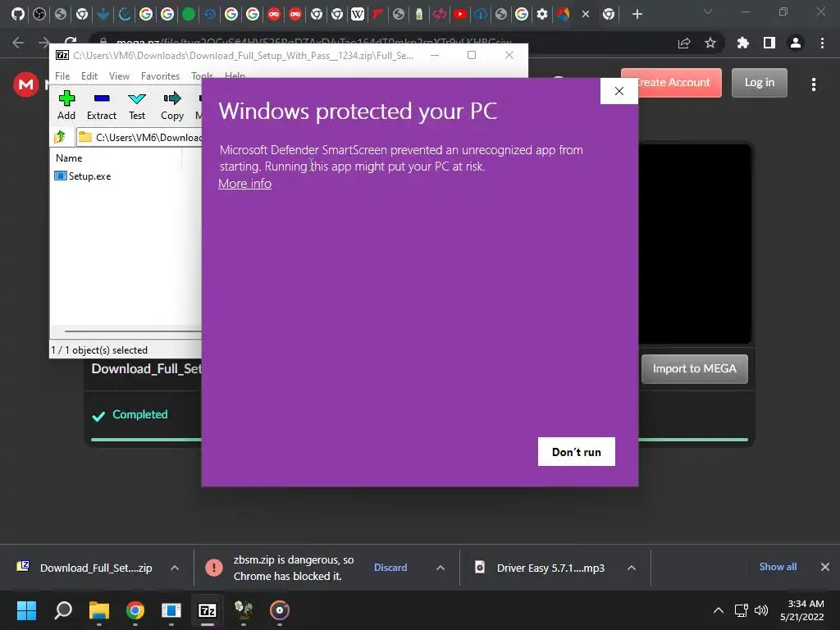Open Edit menu in 7-Zip
The height and width of the screenshot is (630, 840).
click(x=89, y=76)
